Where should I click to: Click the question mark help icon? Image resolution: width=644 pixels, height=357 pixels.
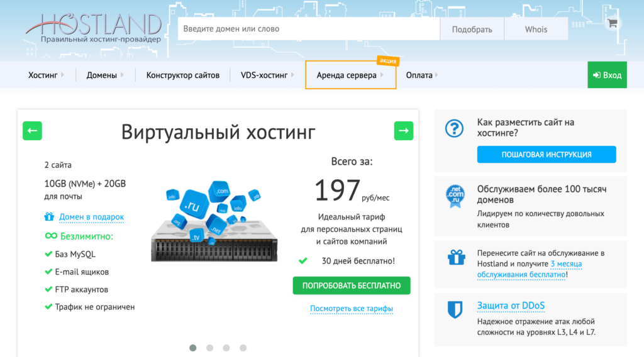click(454, 128)
